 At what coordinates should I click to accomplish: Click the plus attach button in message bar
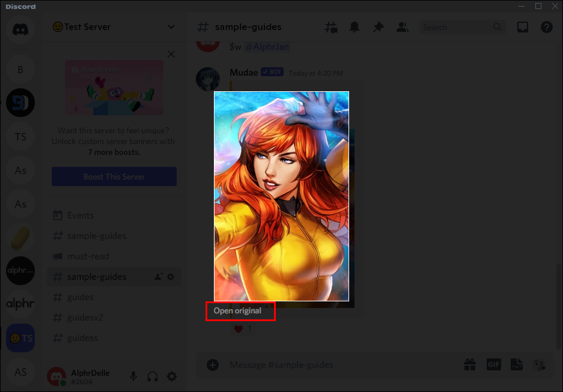click(x=213, y=365)
